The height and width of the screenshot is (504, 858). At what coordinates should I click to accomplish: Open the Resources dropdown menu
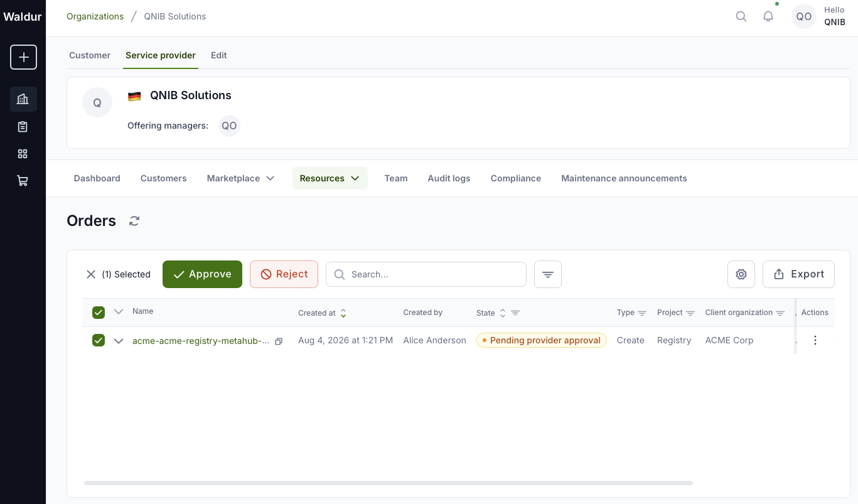(330, 178)
